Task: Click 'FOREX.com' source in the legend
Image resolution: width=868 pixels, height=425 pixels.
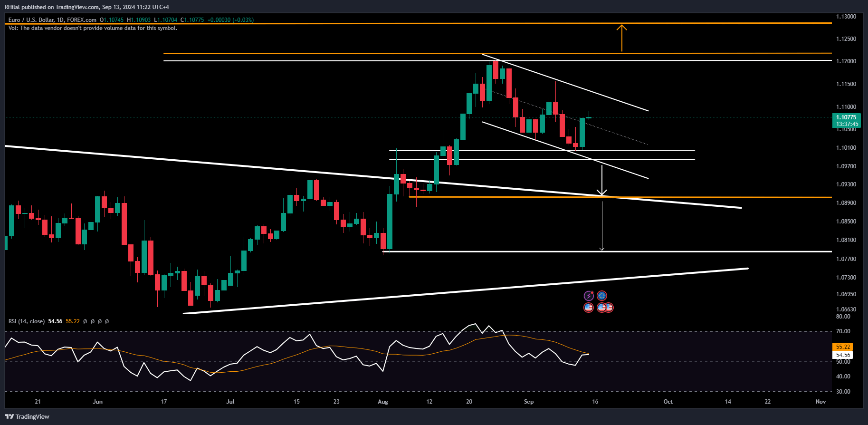Action: pyautogui.click(x=82, y=20)
